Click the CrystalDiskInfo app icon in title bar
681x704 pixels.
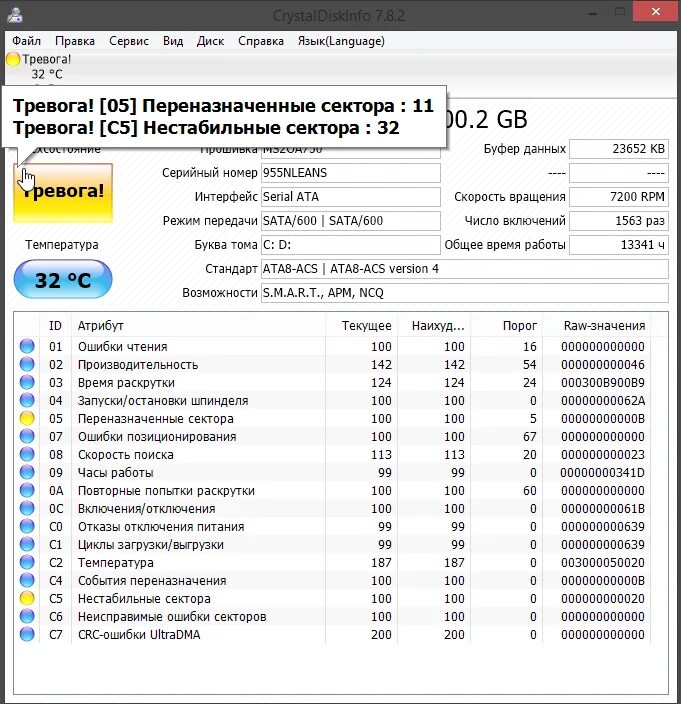click(x=15, y=15)
